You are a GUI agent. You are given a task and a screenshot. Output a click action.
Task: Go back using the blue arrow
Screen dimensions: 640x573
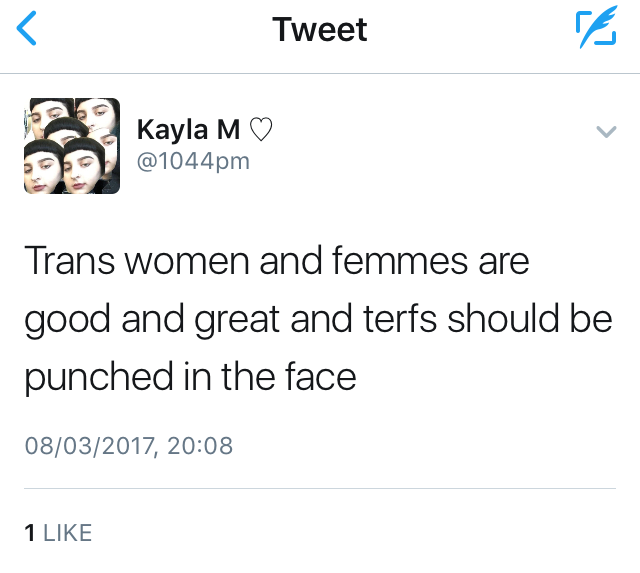(27, 30)
